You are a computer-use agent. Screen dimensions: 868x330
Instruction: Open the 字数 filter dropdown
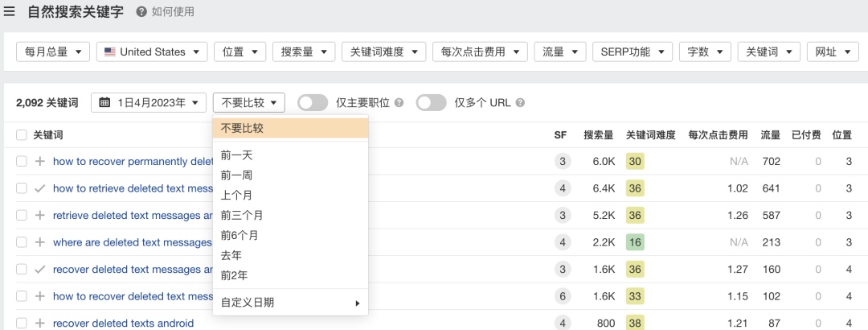click(x=706, y=52)
